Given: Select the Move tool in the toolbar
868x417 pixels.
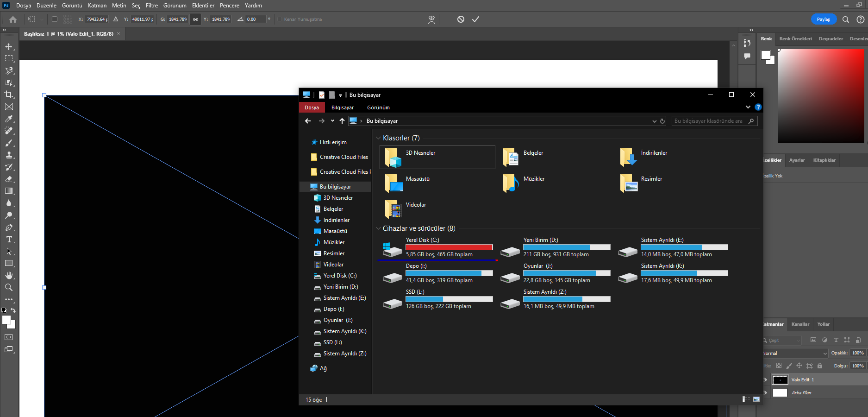Looking at the screenshot, I should (x=9, y=46).
